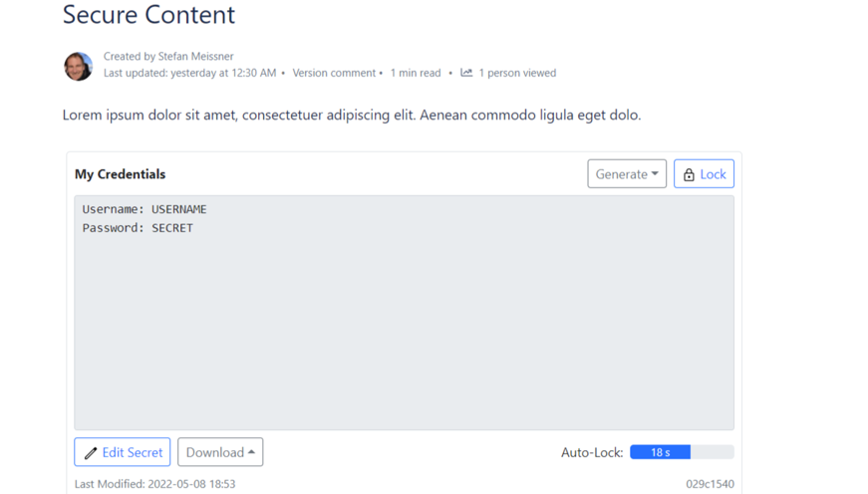The width and height of the screenshot is (868, 494).
Task: Click the caret arrow on Download
Action: coord(252,452)
